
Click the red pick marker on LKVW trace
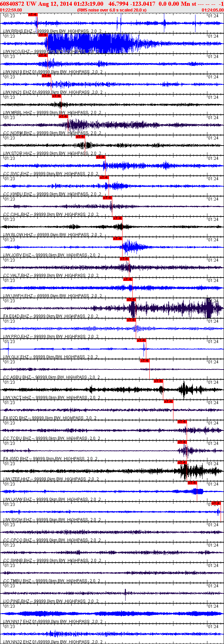pos(192,483)
